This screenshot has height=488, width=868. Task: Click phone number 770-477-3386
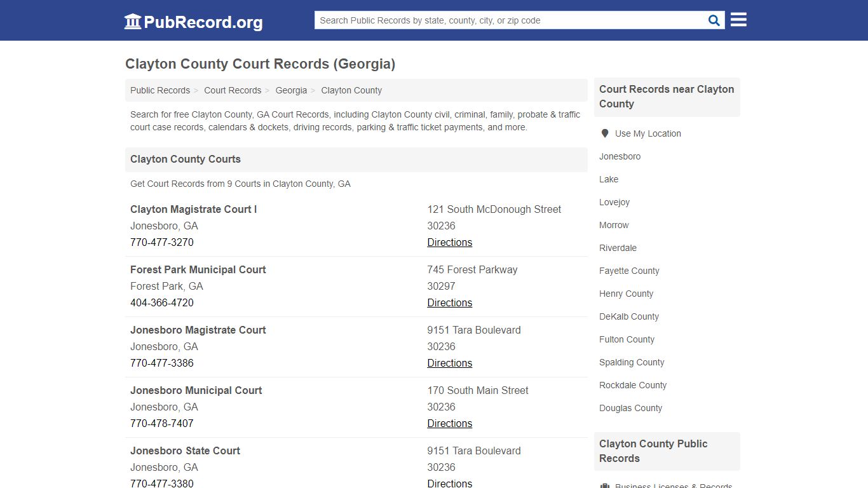tap(162, 363)
